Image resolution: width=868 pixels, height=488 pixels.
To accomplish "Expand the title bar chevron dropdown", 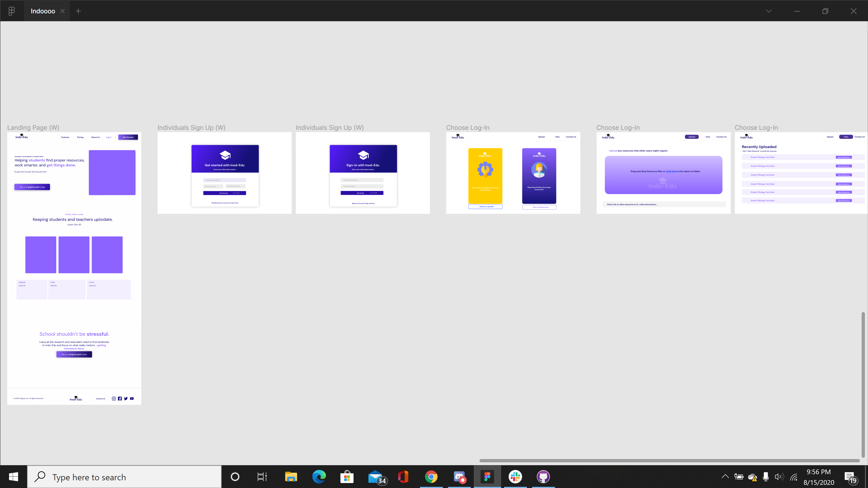I will pos(769,11).
